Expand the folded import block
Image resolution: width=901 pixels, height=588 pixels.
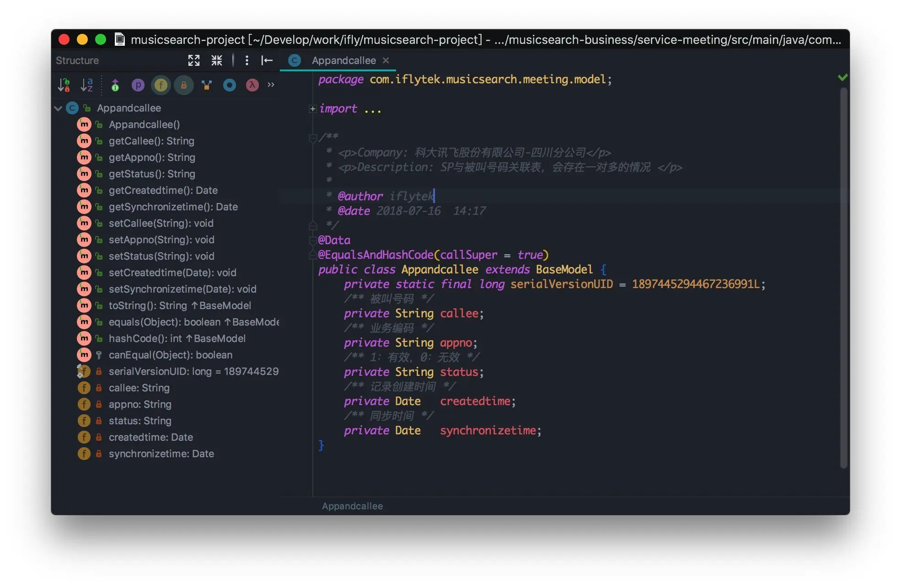click(313, 109)
